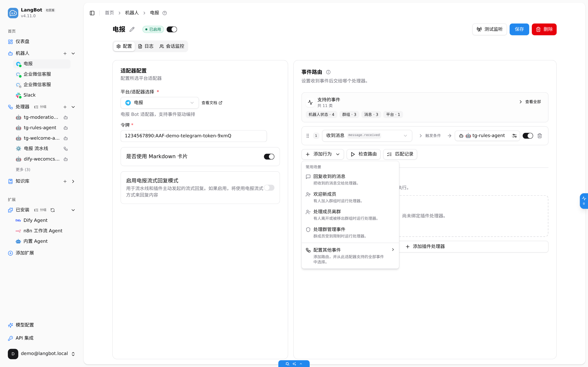Click the blue activity widget on right edge
Screen dimensions: 588x367
tap(584, 201)
